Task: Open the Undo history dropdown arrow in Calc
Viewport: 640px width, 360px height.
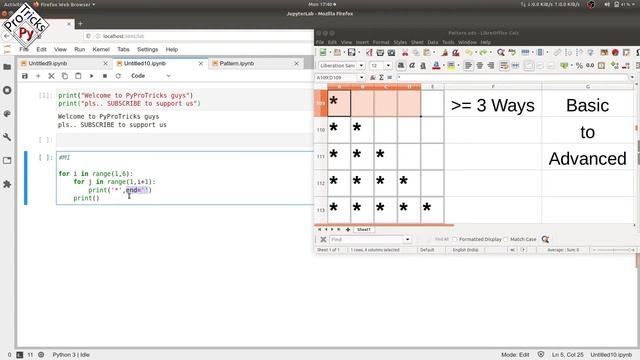Action: pos(476,52)
